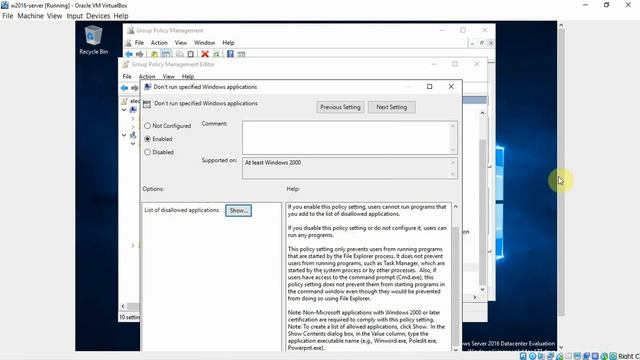Expand the lowest collapsed node in Editor tree

tap(133, 245)
